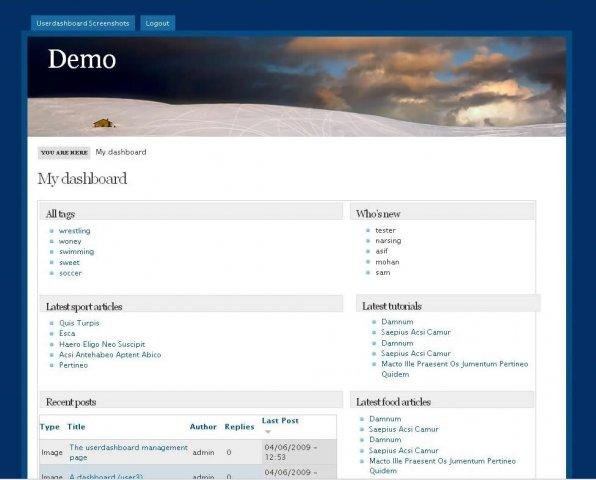Click the Logout tab
596x480 pixels.
pyautogui.click(x=157, y=23)
